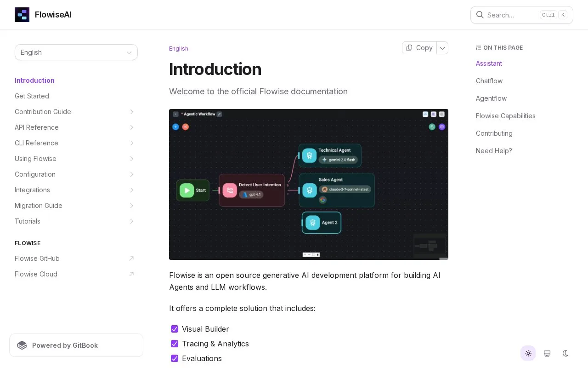Jump to Need Help? section
The width and height of the screenshot is (588, 368).
[x=494, y=151]
